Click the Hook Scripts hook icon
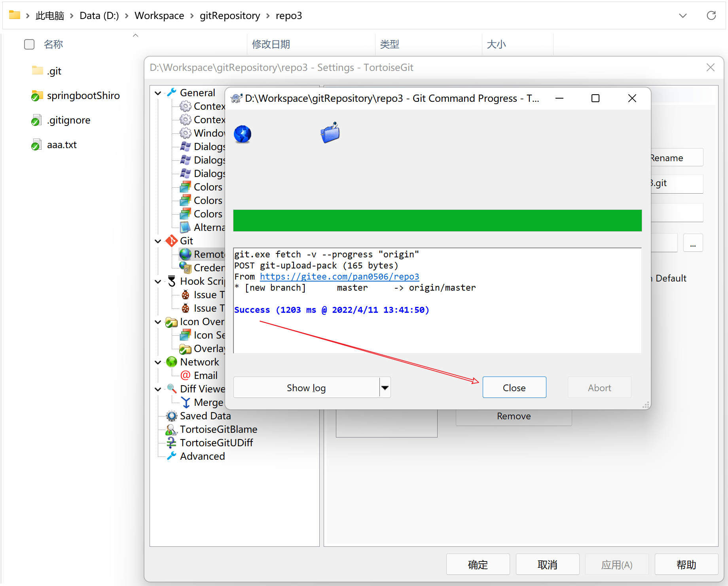728x586 pixels. coord(171,281)
